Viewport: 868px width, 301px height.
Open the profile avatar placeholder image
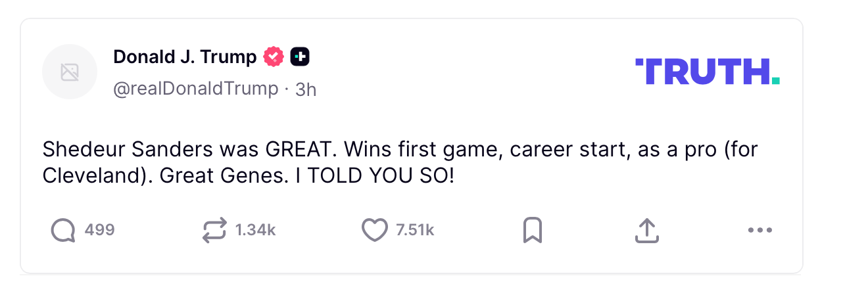pyautogui.click(x=70, y=72)
